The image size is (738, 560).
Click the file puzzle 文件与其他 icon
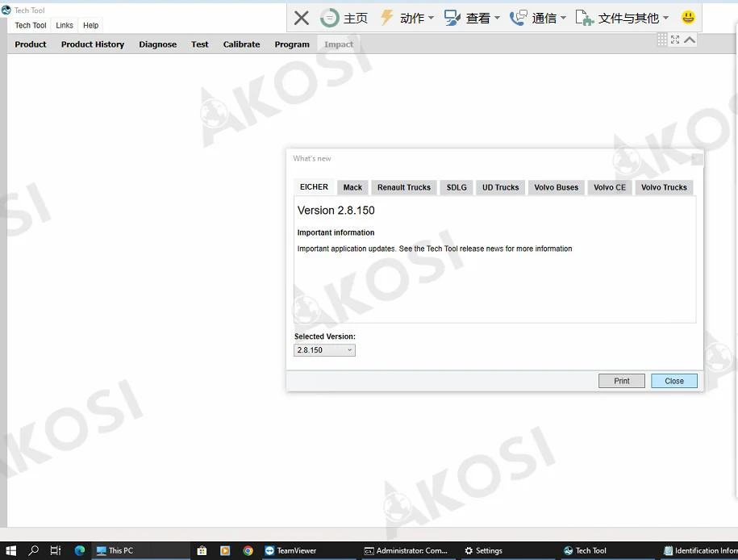point(585,18)
